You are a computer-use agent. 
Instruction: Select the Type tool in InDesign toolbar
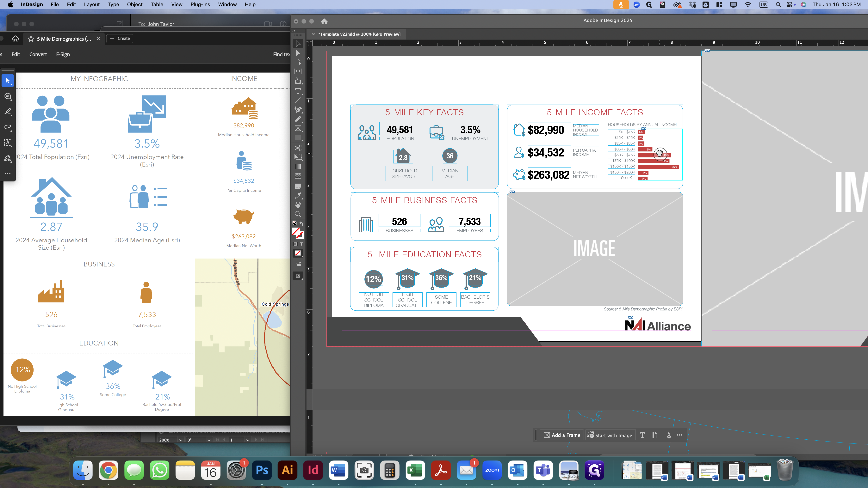[x=298, y=91]
